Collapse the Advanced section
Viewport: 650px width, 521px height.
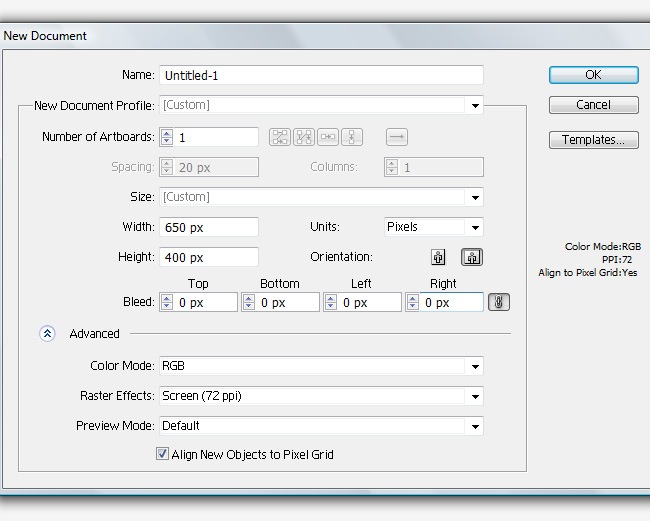click(x=48, y=334)
